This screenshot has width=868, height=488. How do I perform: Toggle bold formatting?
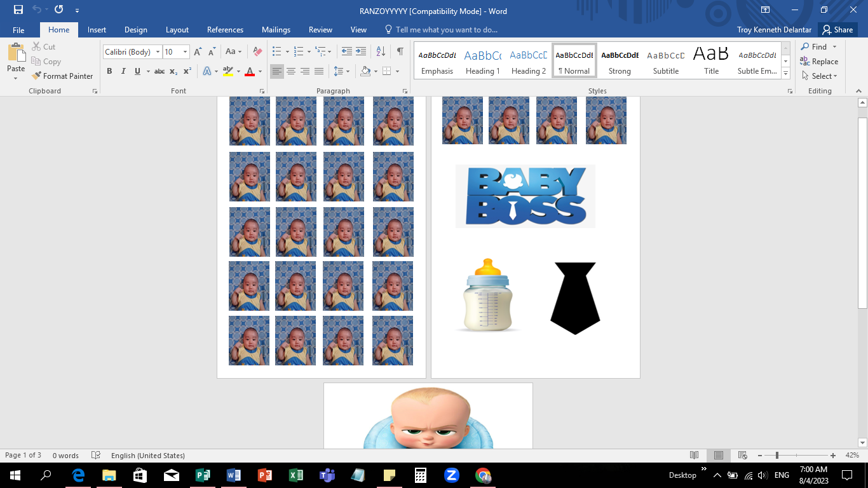click(109, 71)
